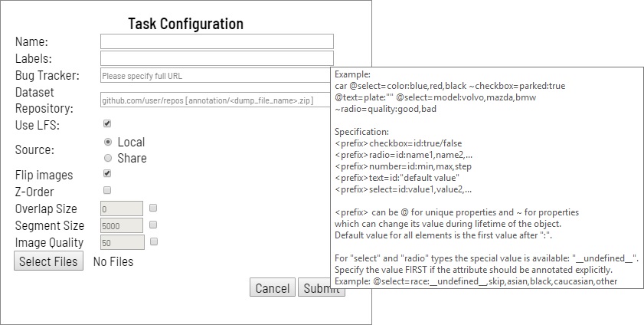Enable the checkbox beside Segment Size field

pyautogui.click(x=154, y=225)
